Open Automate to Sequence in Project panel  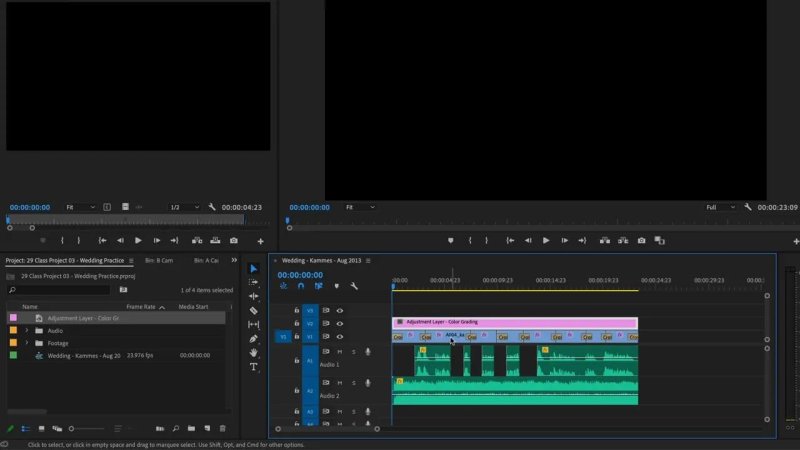point(160,429)
